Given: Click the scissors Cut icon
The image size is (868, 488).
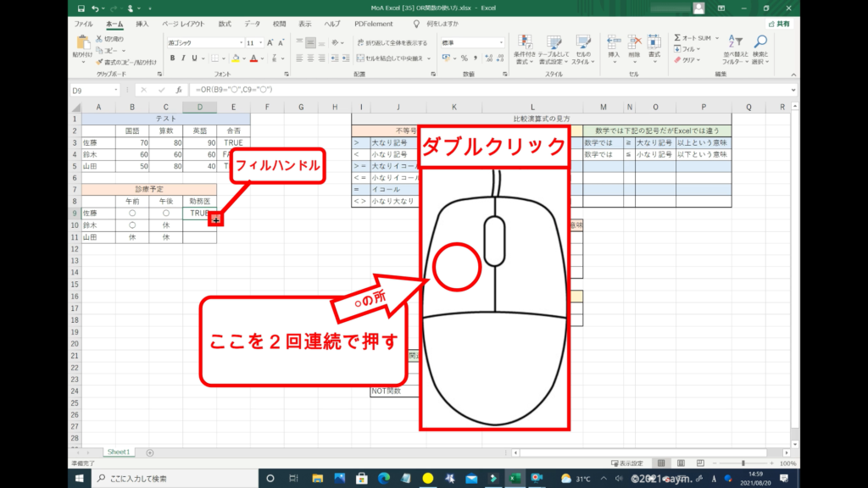Looking at the screenshot, I should pyautogui.click(x=99, y=39).
